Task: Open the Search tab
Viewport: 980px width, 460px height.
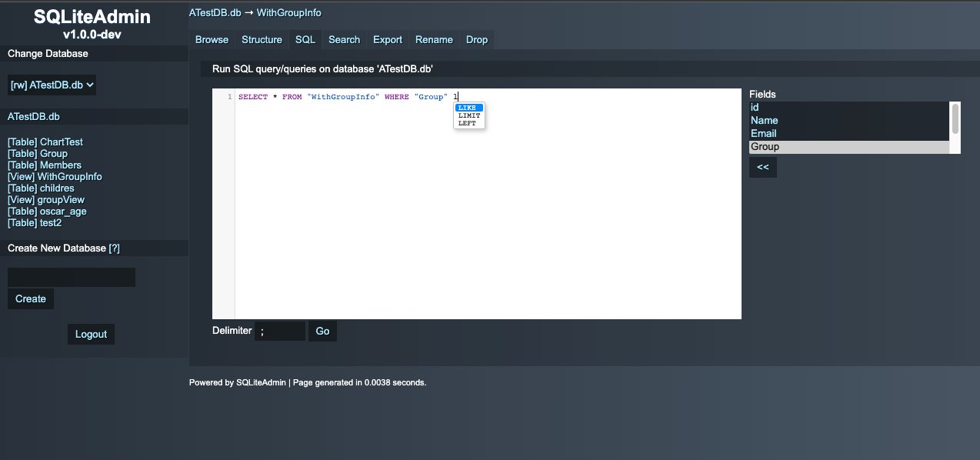Action: click(344, 39)
